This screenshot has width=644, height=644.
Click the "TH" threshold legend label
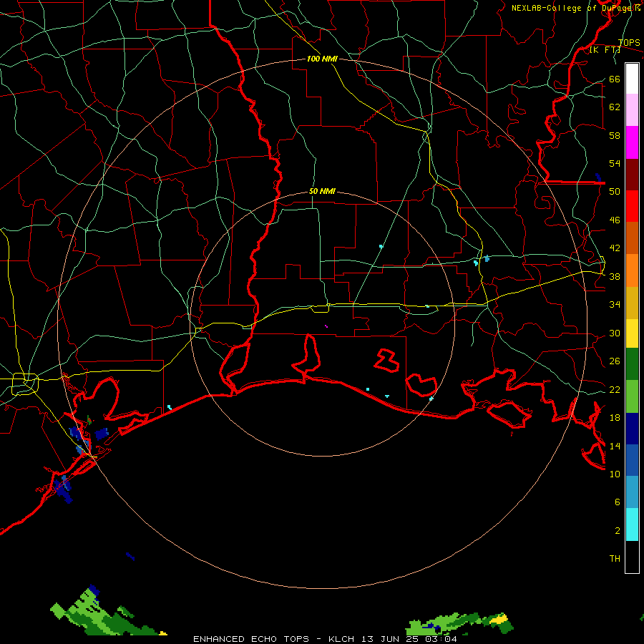click(x=615, y=559)
